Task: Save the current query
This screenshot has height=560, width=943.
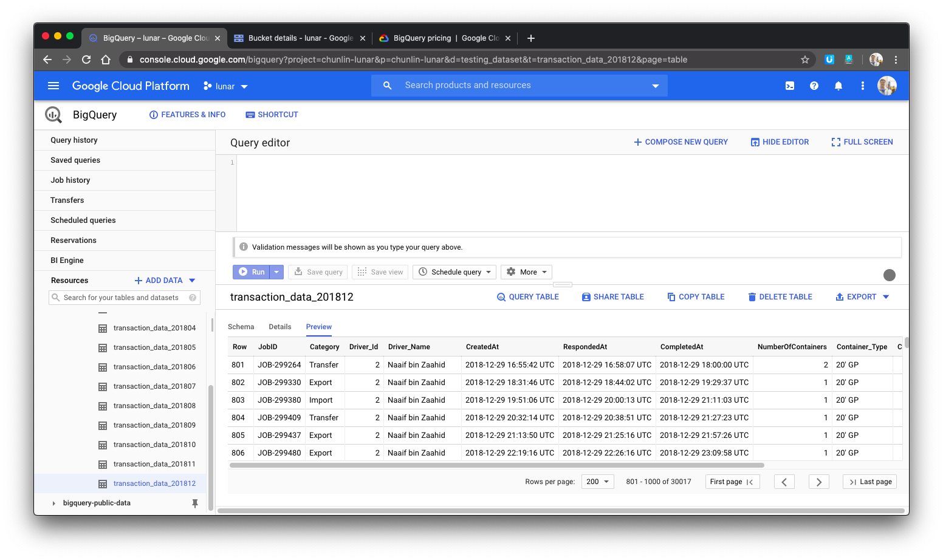Action: [317, 271]
